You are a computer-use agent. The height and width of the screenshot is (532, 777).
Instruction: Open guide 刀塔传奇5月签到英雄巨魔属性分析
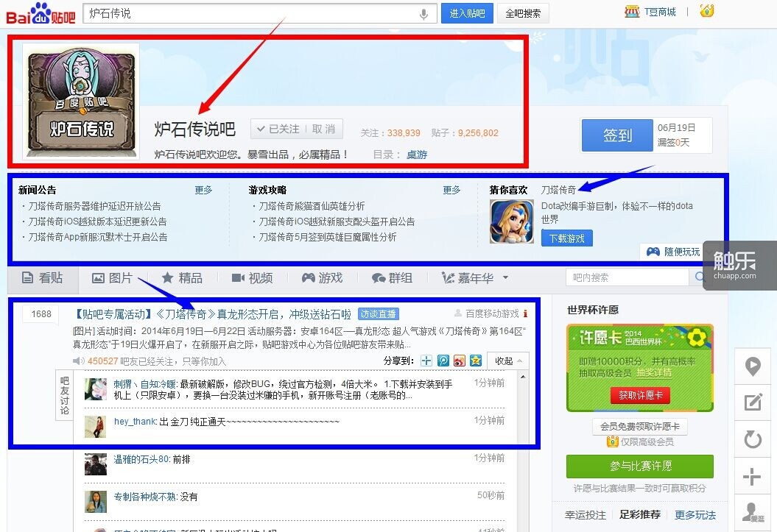point(328,237)
